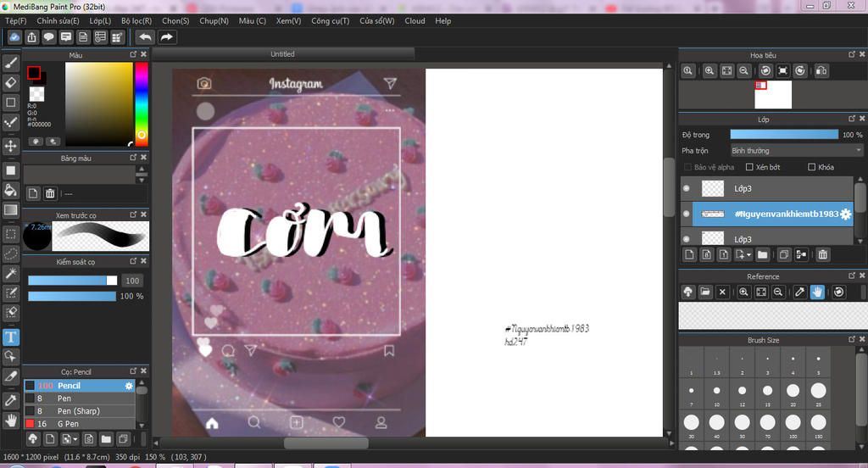868x468 pixels.
Task: Switch to the Untitled canvas tab
Action: (x=282, y=53)
